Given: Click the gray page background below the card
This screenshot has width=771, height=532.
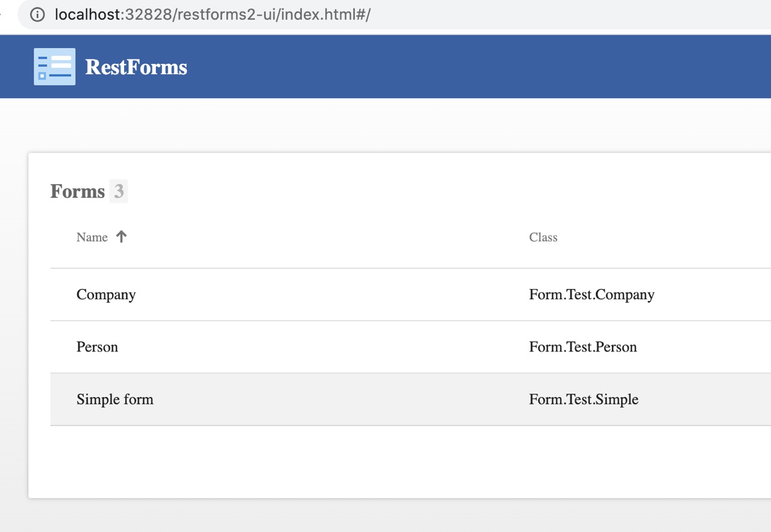Looking at the screenshot, I should [361, 516].
